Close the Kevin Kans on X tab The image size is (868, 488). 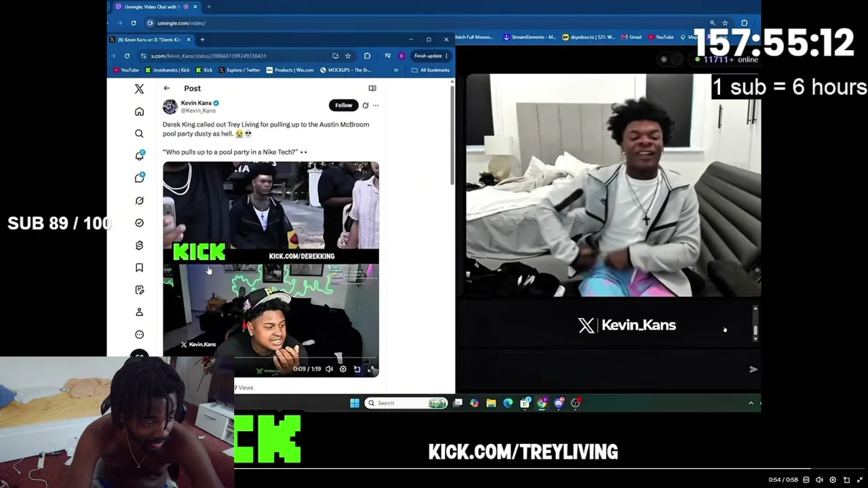pyautogui.click(x=189, y=39)
